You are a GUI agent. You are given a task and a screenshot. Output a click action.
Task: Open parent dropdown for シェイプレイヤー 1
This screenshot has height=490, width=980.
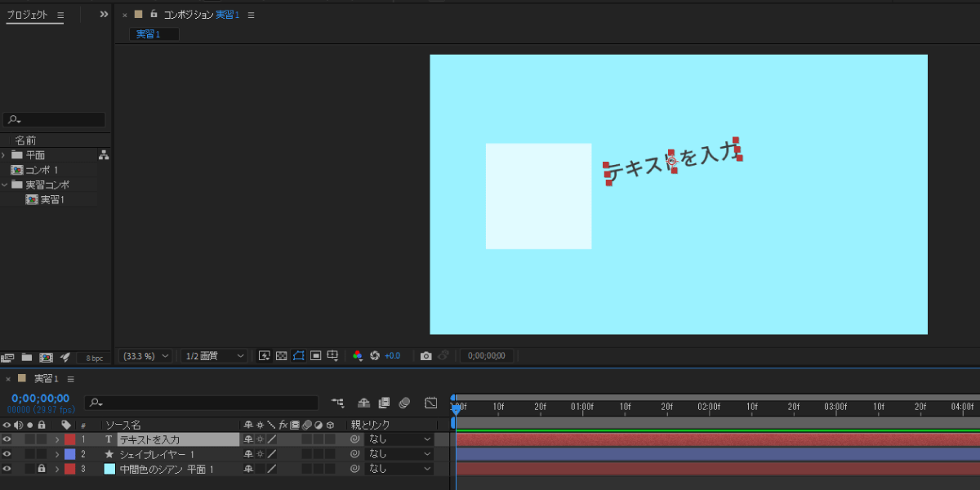click(399, 454)
